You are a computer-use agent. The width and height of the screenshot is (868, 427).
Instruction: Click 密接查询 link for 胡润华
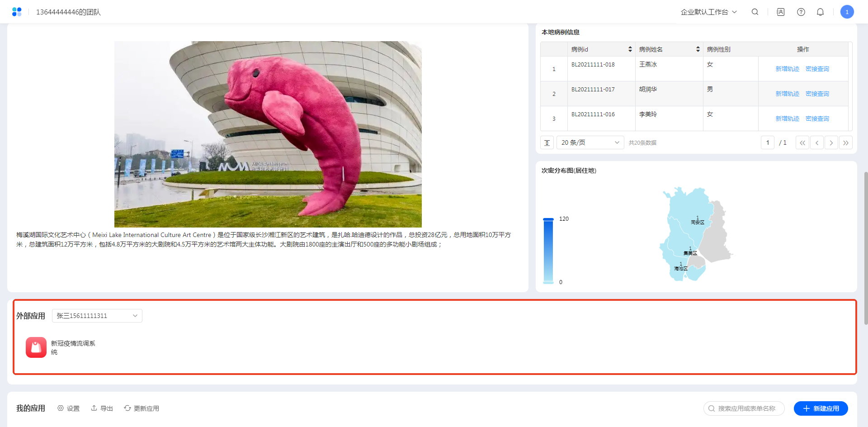pos(817,94)
